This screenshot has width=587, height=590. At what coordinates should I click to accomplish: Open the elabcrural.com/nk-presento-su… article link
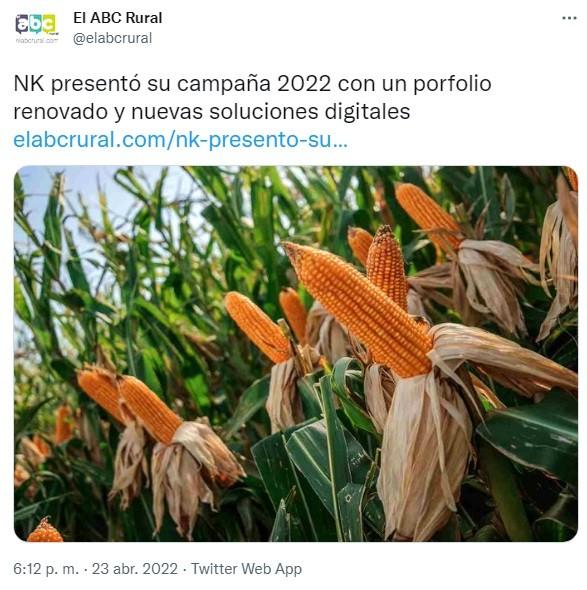click(x=181, y=140)
